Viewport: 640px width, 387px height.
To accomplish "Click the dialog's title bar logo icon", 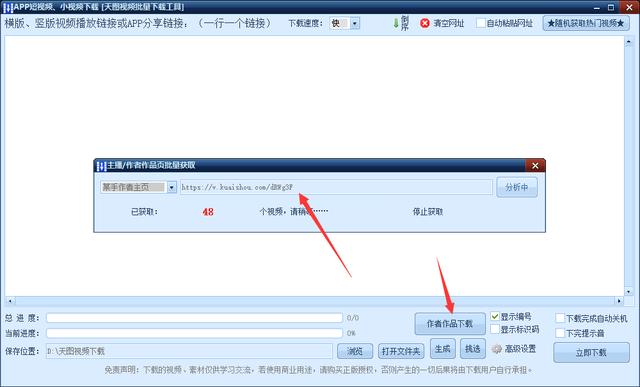I will 101,166.
